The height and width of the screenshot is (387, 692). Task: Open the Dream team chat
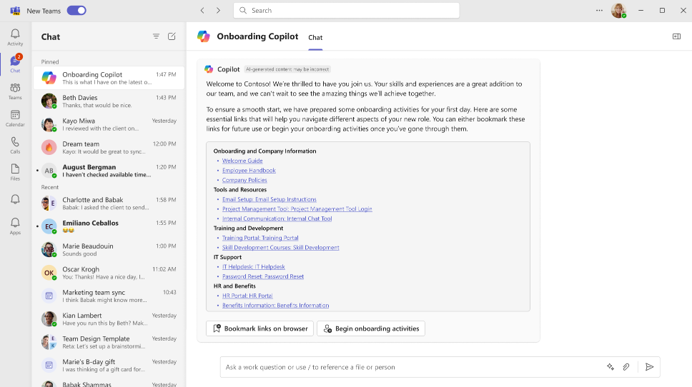tap(109, 147)
